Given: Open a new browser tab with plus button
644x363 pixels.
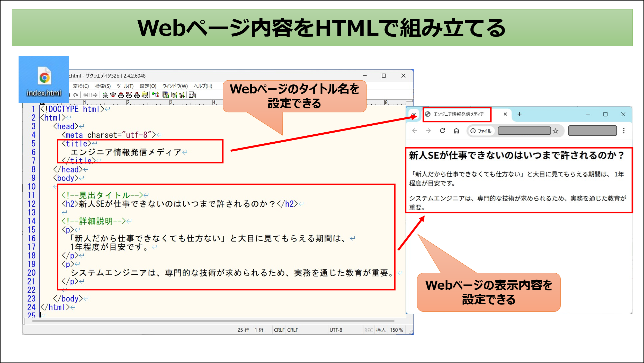Looking at the screenshot, I should (x=520, y=114).
